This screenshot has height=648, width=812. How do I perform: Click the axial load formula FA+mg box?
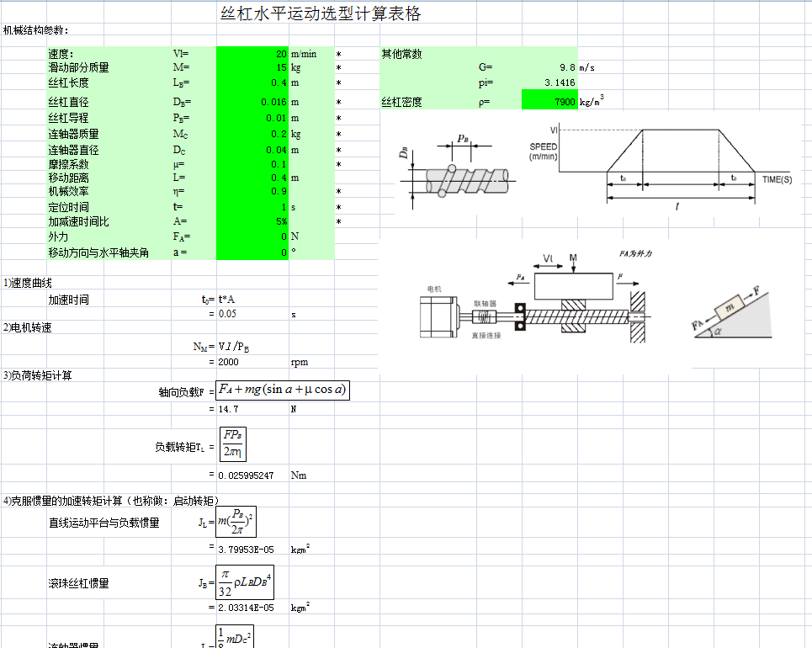[282, 390]
